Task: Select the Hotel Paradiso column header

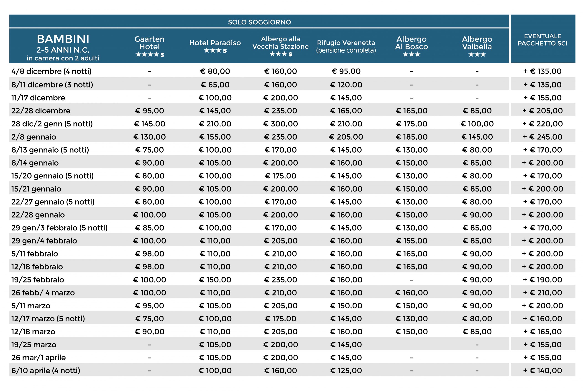Action: coord(215,46)
